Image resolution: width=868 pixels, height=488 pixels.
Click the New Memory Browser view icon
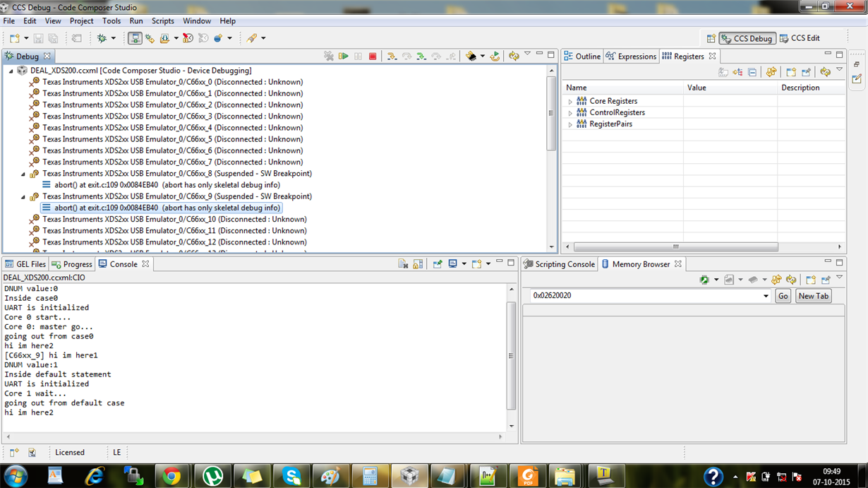click(811, 280)
